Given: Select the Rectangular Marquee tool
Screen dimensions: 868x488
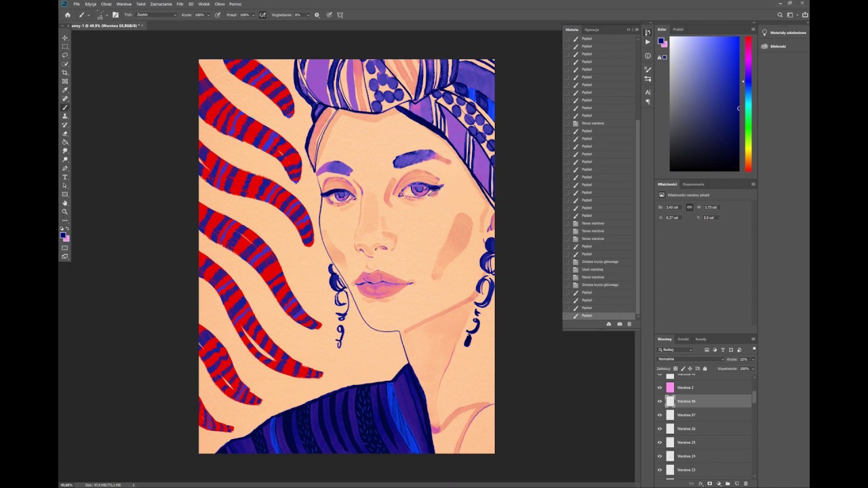Looking at the screenshot, I should pos(65,47).
